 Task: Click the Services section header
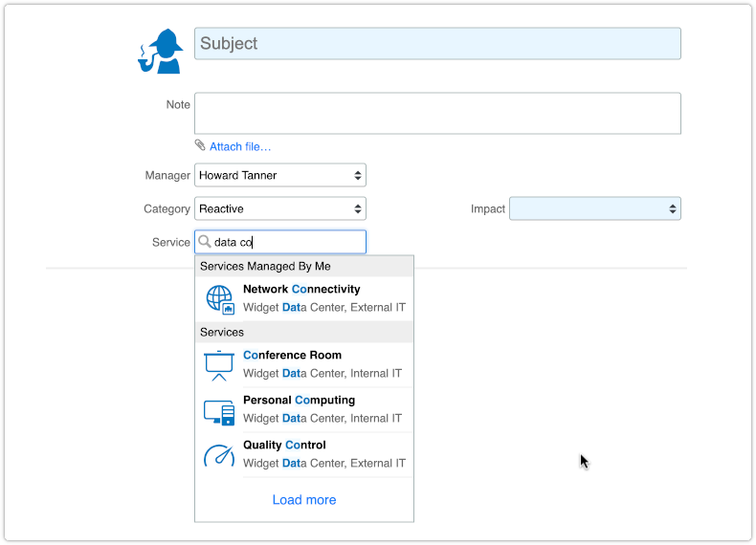(304, 333)
